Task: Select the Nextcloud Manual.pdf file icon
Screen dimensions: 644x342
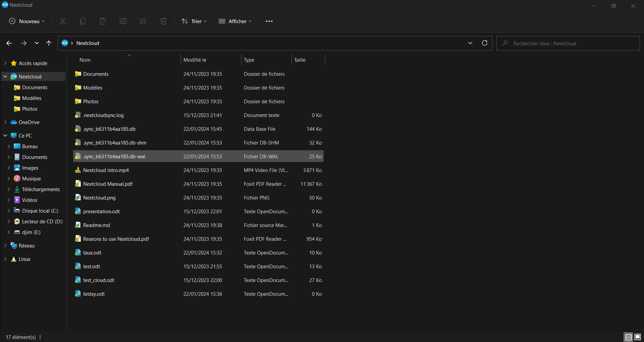Action: [78, 184]
